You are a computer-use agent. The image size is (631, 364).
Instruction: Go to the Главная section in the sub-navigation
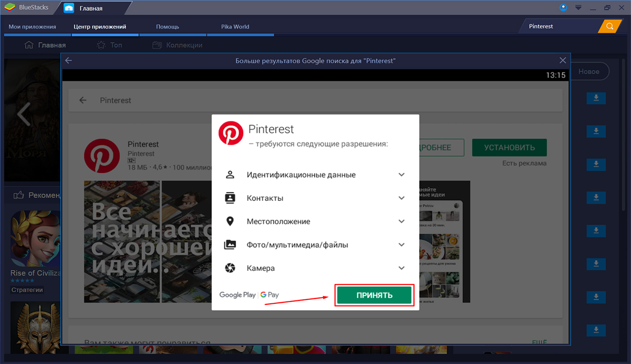[x=45, y=45]
